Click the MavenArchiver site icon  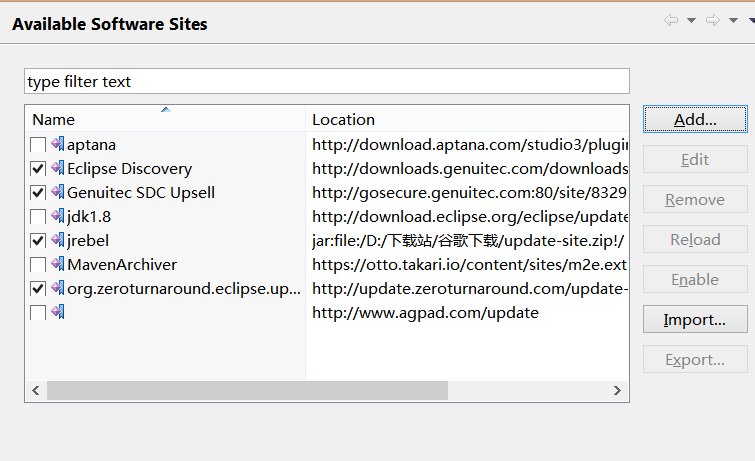(58, 264)
